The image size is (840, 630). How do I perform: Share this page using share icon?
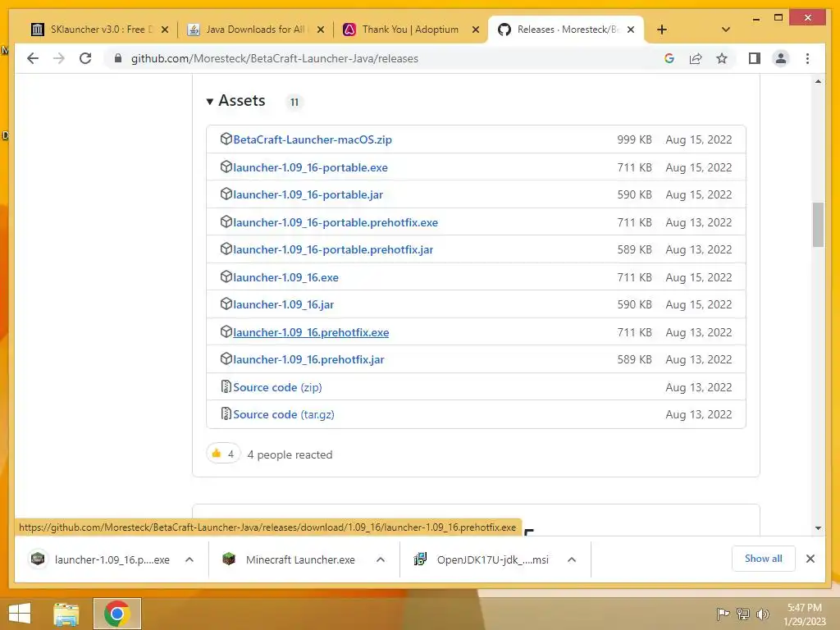696,58
